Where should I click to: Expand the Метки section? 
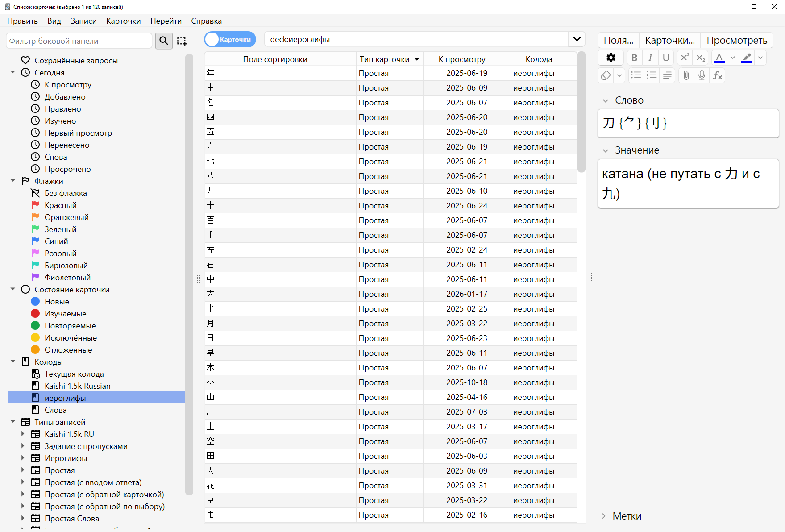(604, 516)
